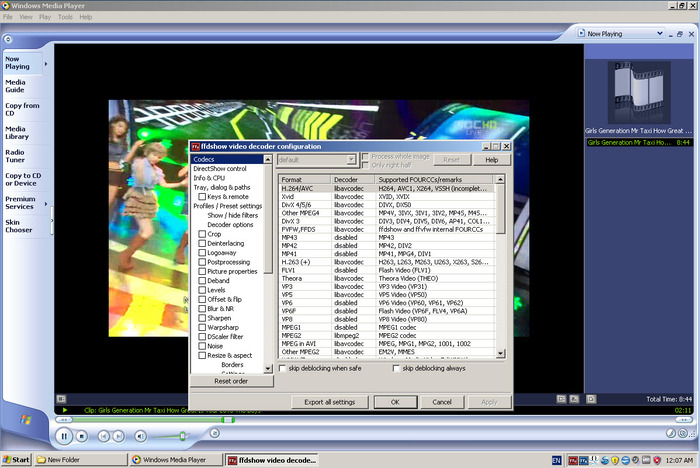Viewport: 700px width, 468px height.
Task: Click the volume slider handle
Action: click(183, 436)
